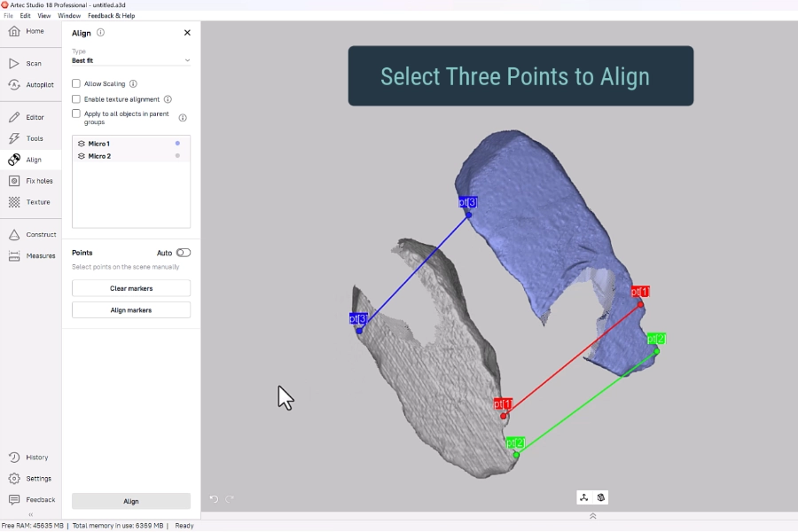Collapse the left sidebar with chevron
Image resolution: width=798 pixels, height=532 pixels.
click(x=30, y=514)
